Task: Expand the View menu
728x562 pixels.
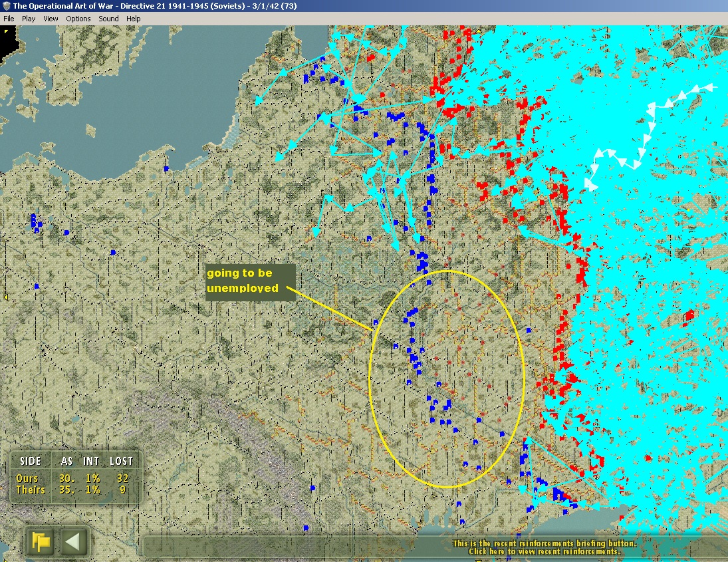Action: coord(51,19)
